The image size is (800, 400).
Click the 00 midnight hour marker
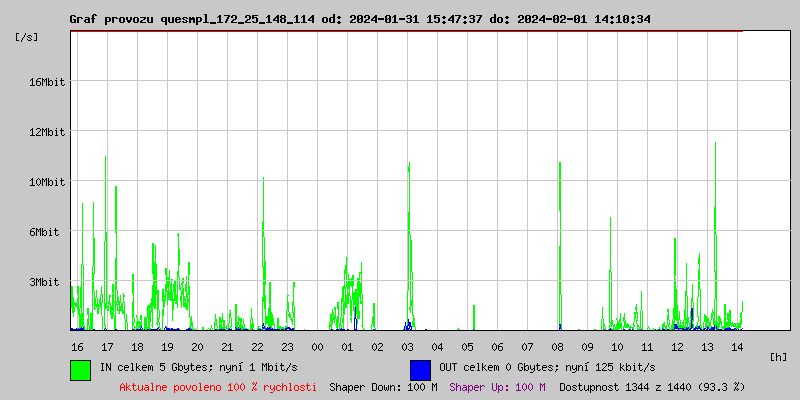(317, 347)
